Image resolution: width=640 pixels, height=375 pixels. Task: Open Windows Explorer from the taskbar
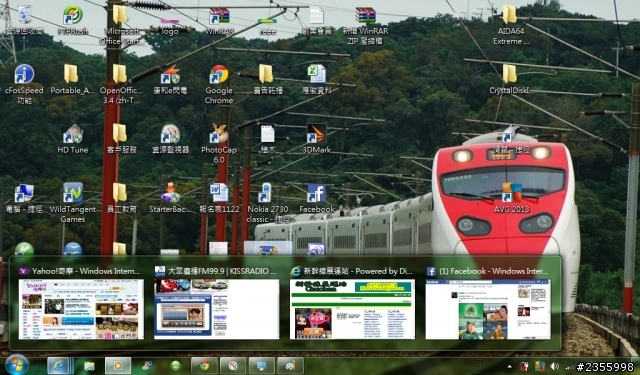tap(89, 366)
